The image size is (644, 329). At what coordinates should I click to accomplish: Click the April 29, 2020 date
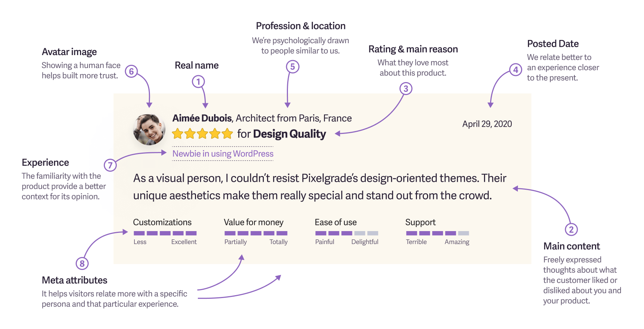click(487, 124)
